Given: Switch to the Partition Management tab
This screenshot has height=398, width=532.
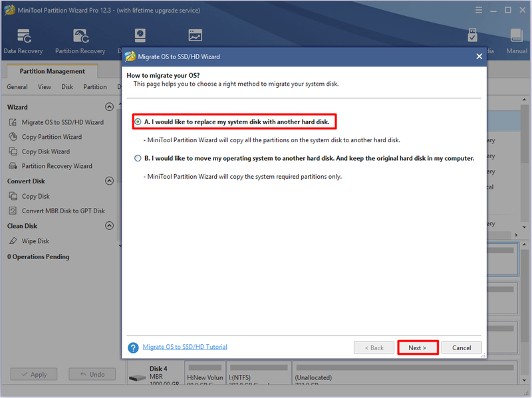Looking at the screenshot, I should (53, 71).
